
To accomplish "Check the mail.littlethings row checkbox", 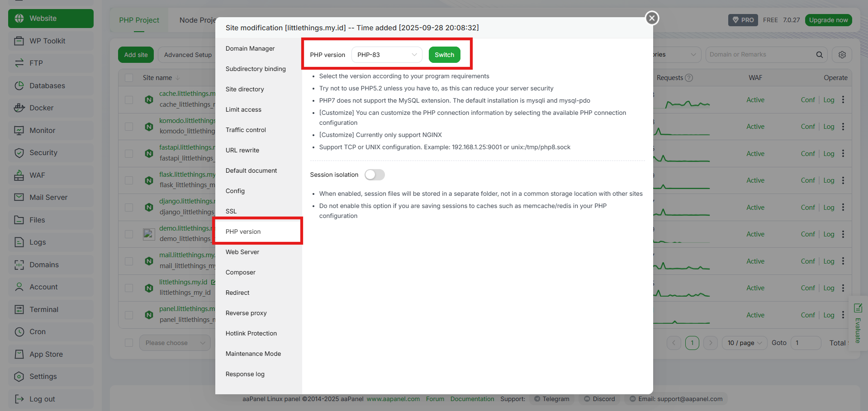I will [129, 261].
